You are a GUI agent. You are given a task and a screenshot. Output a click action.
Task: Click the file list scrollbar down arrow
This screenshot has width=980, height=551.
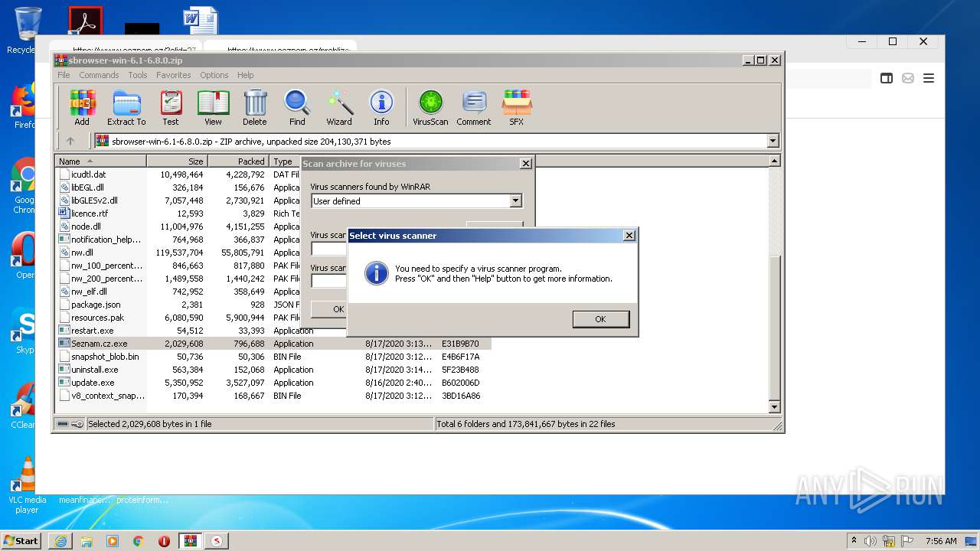(x=774, y=407)
